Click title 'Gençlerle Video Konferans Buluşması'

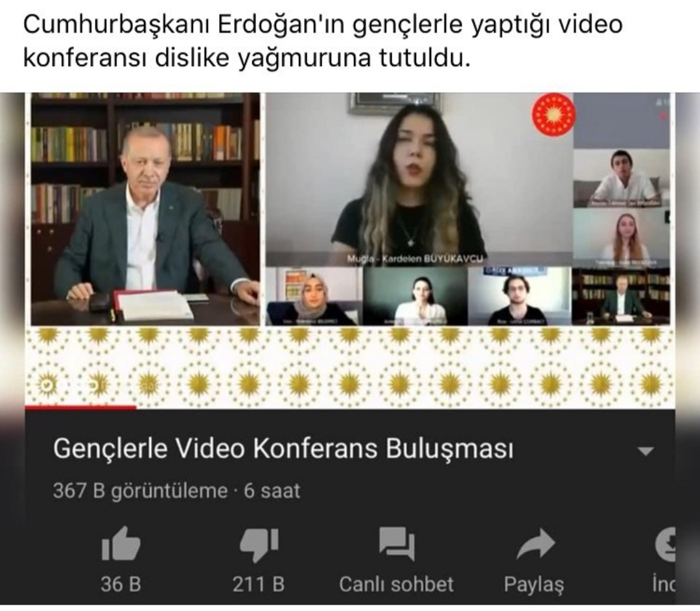[283, 448]
